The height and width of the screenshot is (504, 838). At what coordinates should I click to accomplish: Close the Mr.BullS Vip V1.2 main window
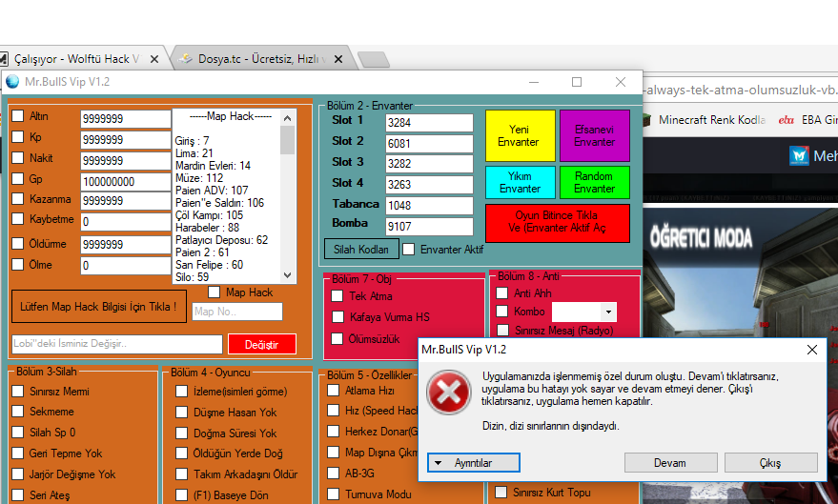point(621,82)
